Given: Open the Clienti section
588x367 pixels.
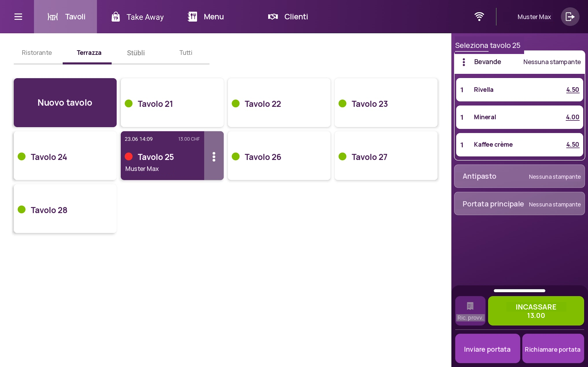Looking at the screenshot, I should click(x=288, y=17).
